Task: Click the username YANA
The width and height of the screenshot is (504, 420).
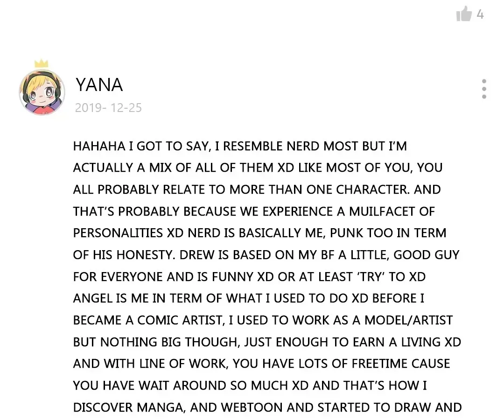Action: click(x=99, y=85)
